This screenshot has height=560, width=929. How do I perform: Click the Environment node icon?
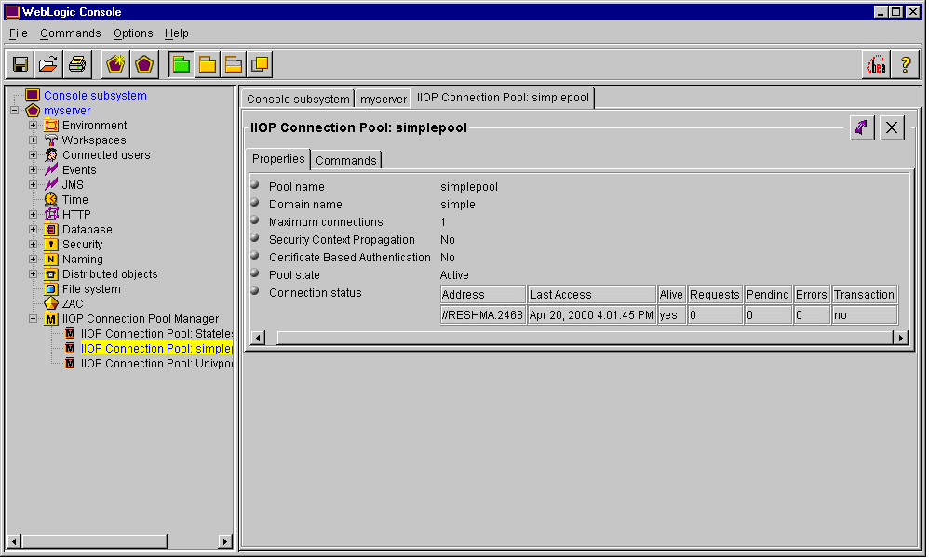[51, 126]
